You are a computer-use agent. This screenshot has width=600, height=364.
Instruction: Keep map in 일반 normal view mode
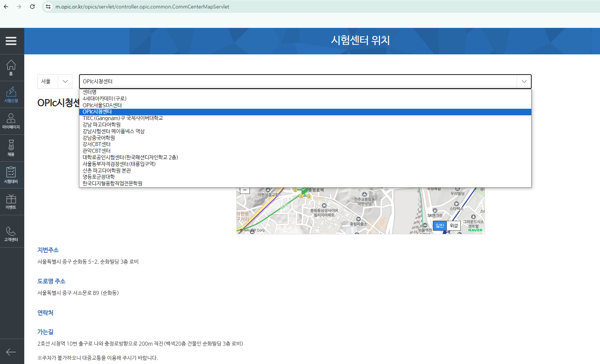(x=439, y=226)
